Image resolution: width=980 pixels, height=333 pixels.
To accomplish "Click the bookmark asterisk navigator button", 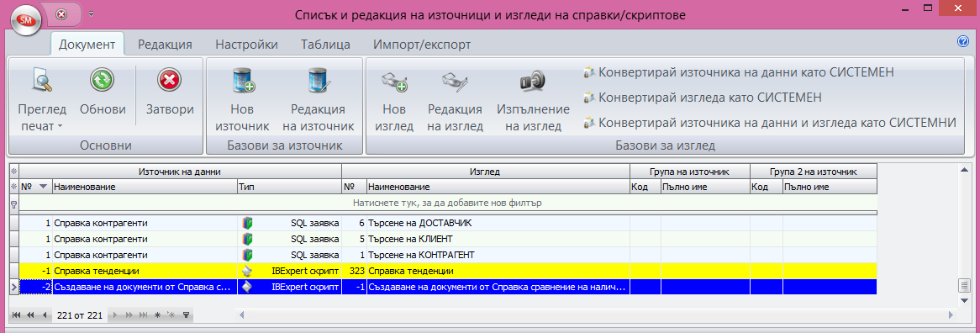I will click(157, 315).
